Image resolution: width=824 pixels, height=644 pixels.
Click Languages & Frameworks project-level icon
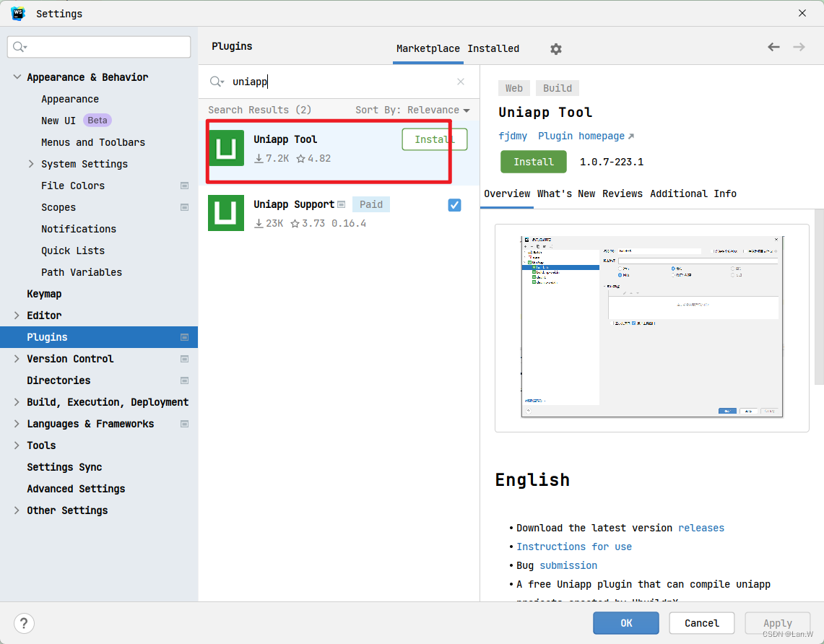pos(184,424)
